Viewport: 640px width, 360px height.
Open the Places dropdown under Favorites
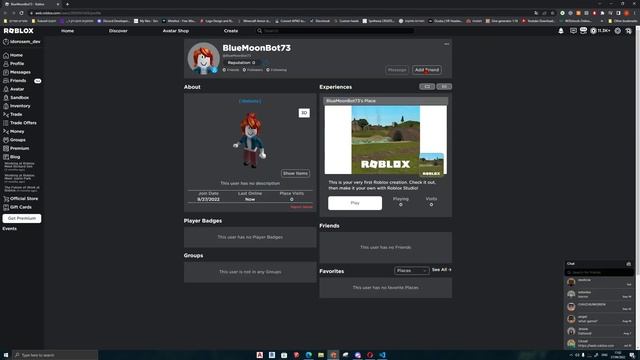(x=411, y=271)
